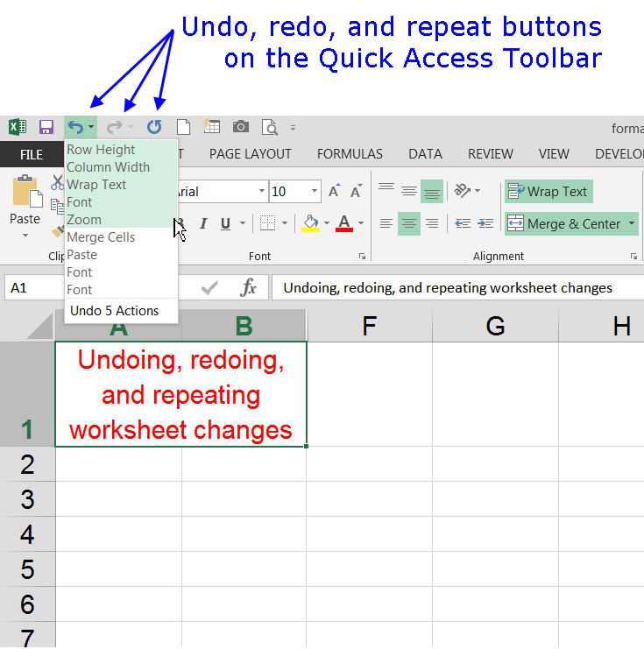The height and width of the screenshot is (649, 644).
Task: Click the Orientation text angle icon
Action: [x=463, y=191]
